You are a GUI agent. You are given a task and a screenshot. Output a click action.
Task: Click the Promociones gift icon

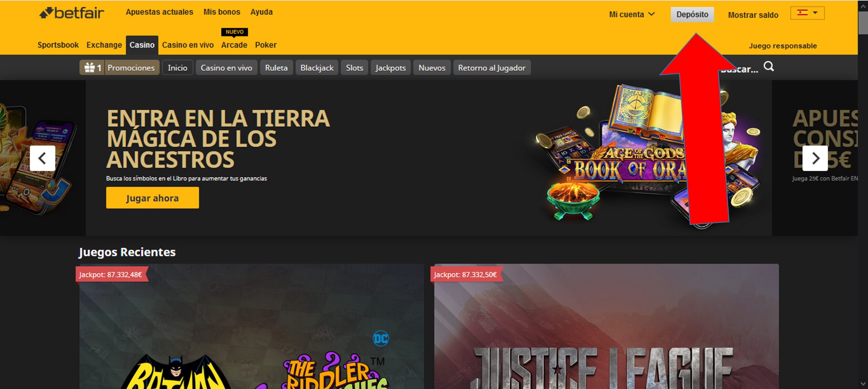pyautogui.click(x=89, y=68)
